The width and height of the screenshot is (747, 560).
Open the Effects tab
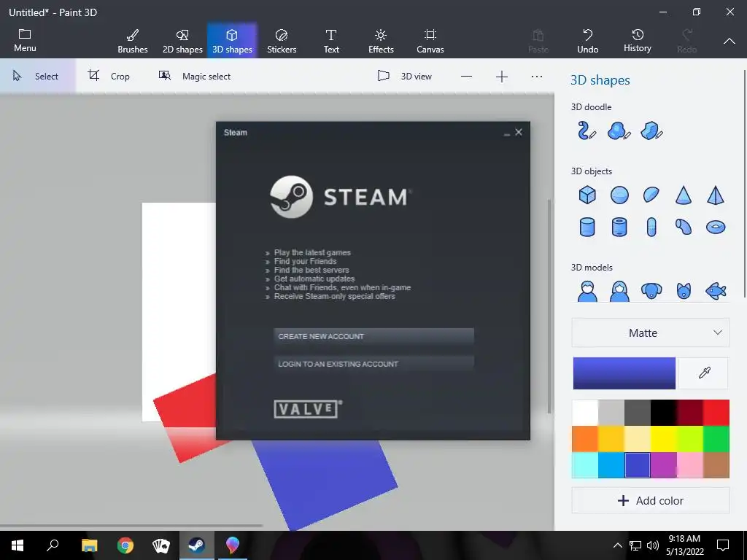381,41
